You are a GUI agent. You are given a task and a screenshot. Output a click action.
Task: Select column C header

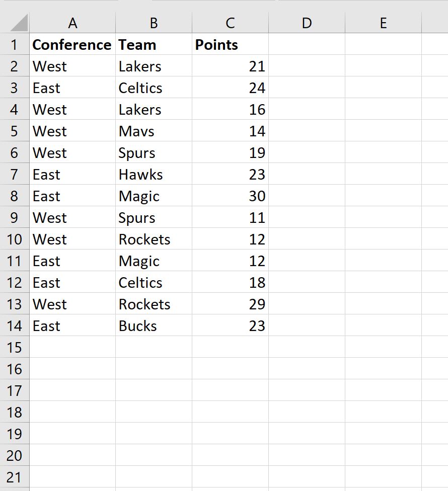230,23
